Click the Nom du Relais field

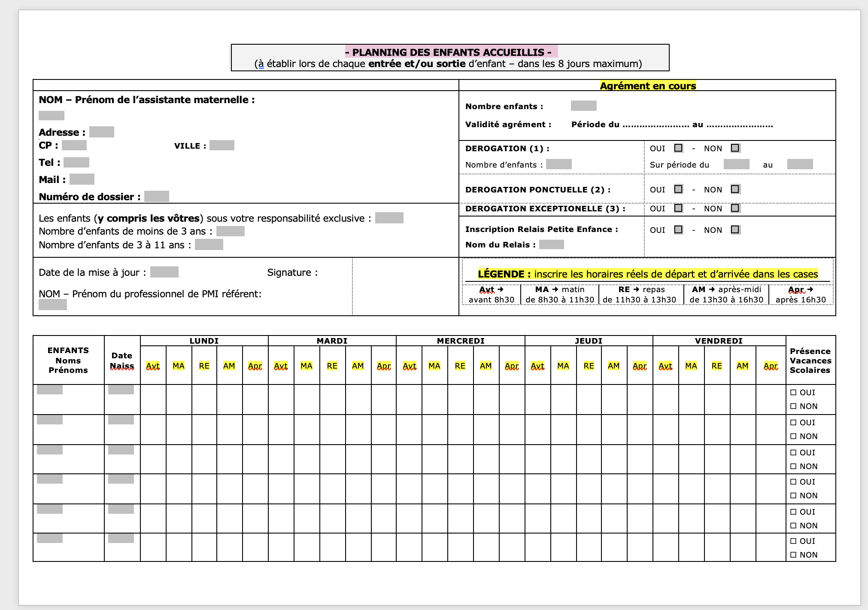(x=552, y=244)
